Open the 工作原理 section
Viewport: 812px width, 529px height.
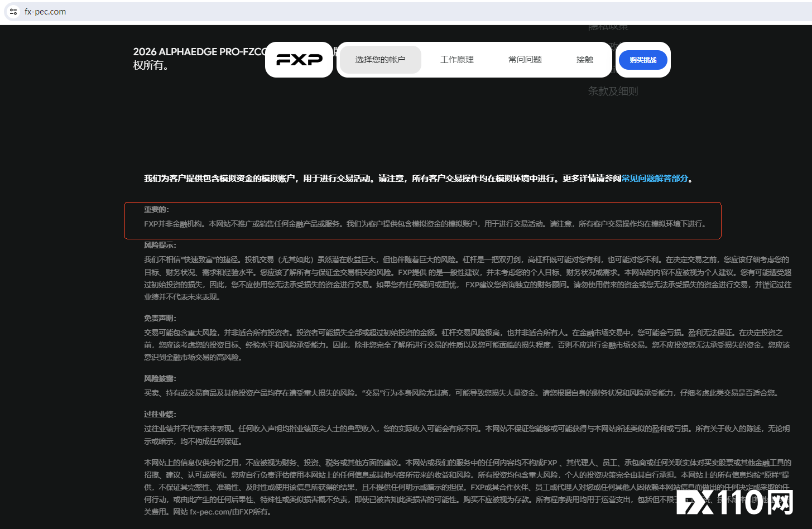click(x=457, y=59)
